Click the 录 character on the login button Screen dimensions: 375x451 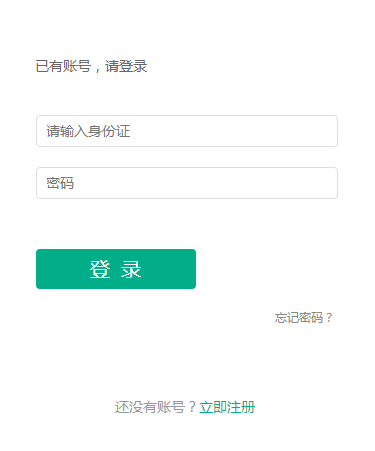coord(131,269)
